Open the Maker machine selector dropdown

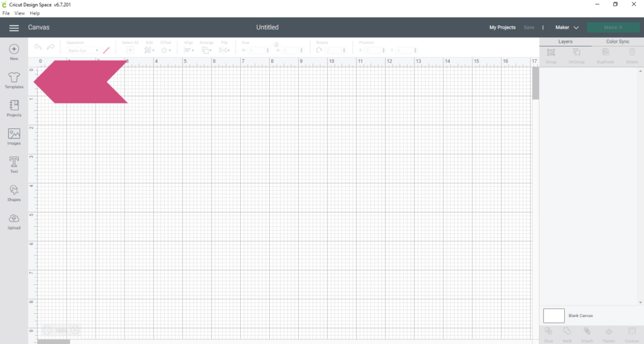567,28
